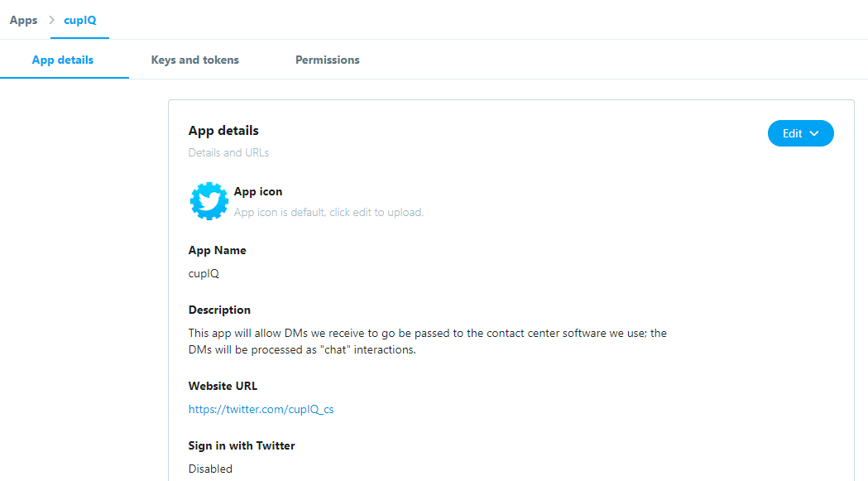
Task: Expand the Edit dropdown chevron
Action: (813, 133)
